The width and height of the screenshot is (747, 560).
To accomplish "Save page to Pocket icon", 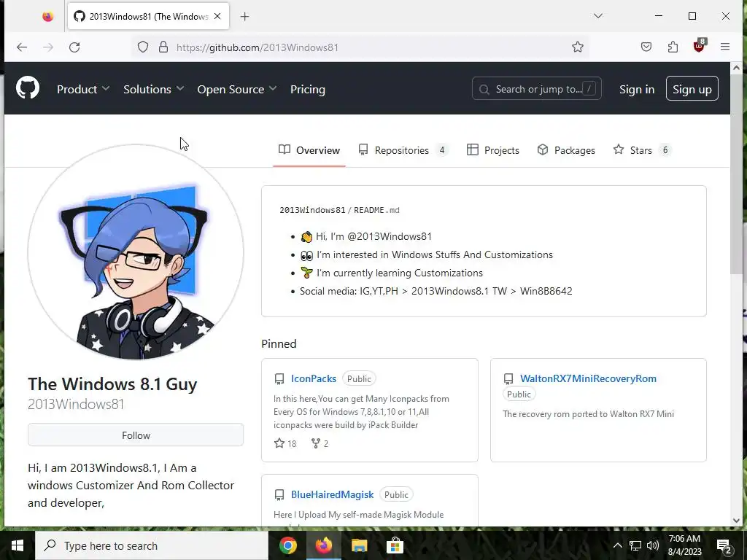I will pyautogui.click(x=646, y=47).
